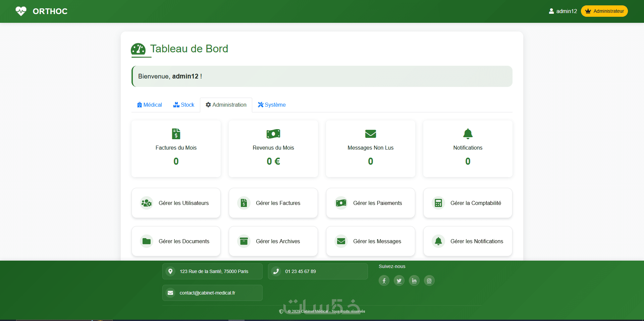Screen dimensions: 644x321
Task: Click the archive box icon in Gérer les Archives
Action: tap(244, 241)
